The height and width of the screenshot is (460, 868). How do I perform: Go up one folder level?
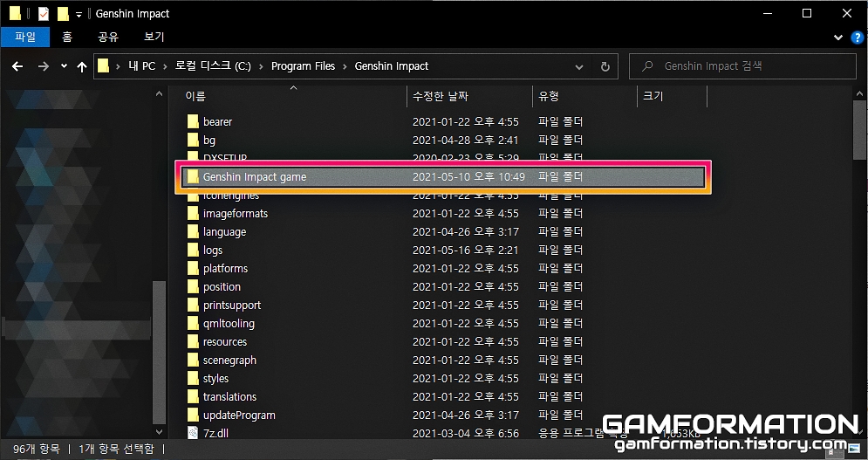pos(82,66)
